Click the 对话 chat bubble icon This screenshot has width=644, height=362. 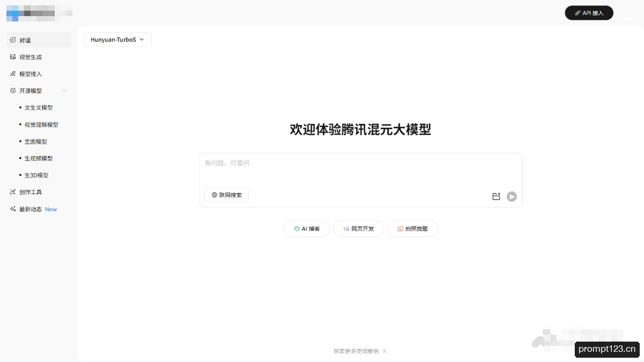(x=13, y=40)
